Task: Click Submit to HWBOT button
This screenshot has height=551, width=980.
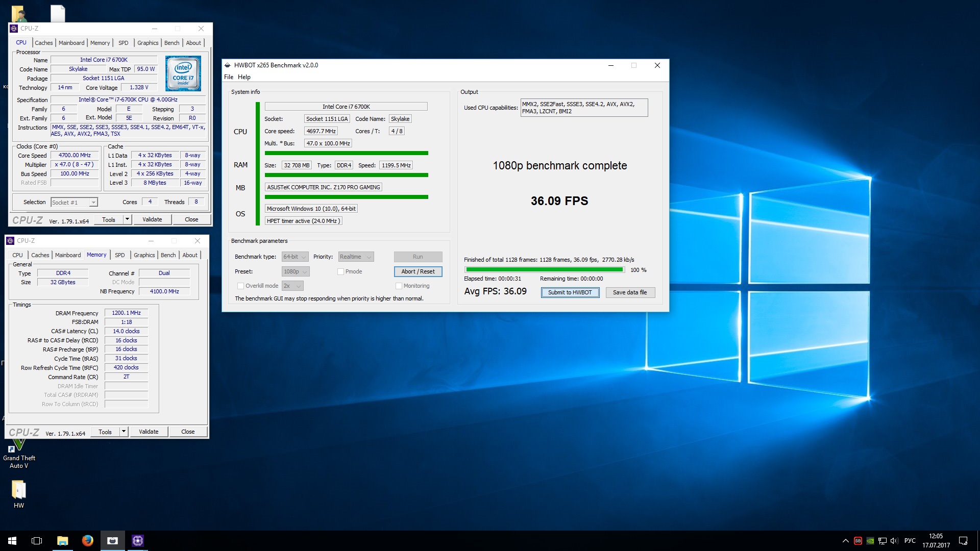Action: click(x=570, y=292)
